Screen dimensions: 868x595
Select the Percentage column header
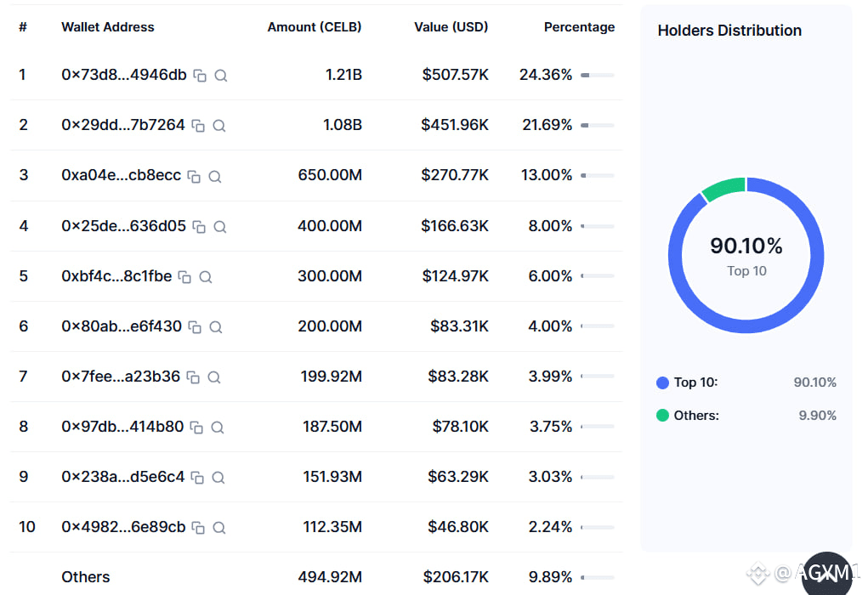click(579, 27)
